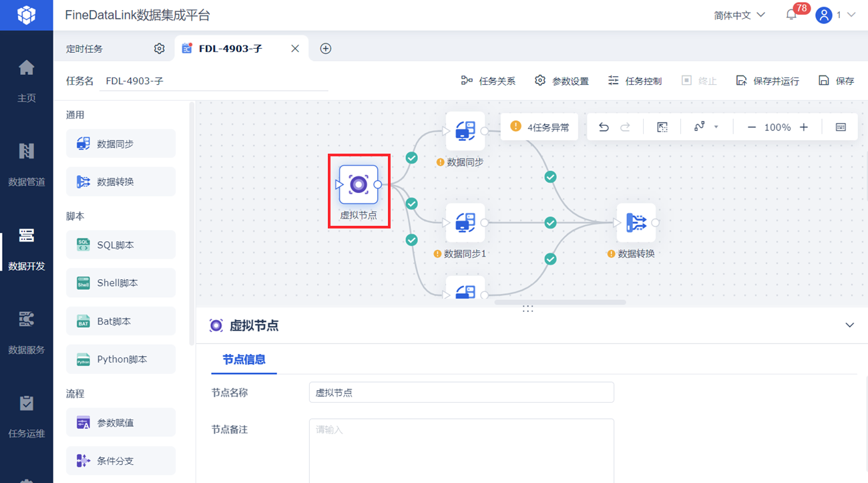Image resolution: width=868 pixels, height=483 pixels.
Task: Click the keyboard shortcuts icon
Action: [x=841, y=127]
